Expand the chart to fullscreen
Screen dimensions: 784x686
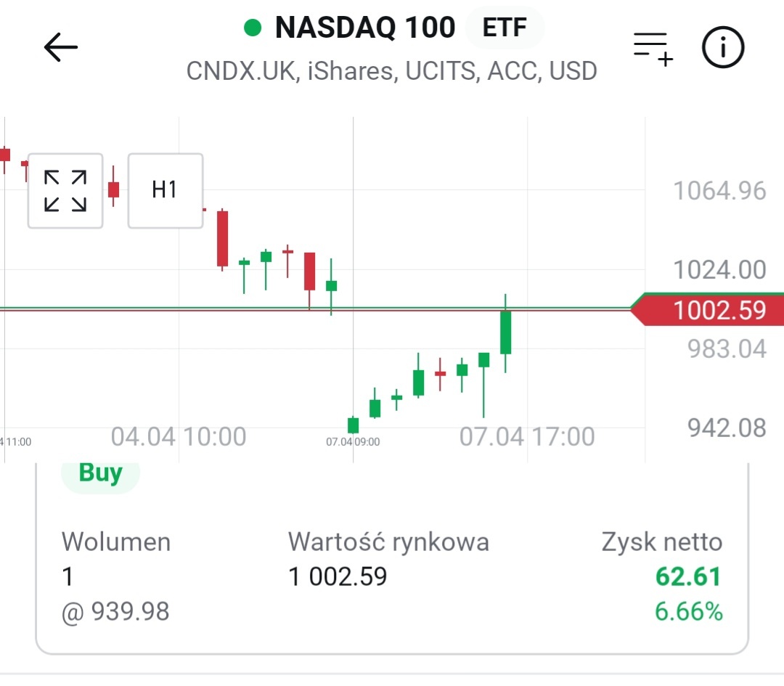[x=65, y=191]
